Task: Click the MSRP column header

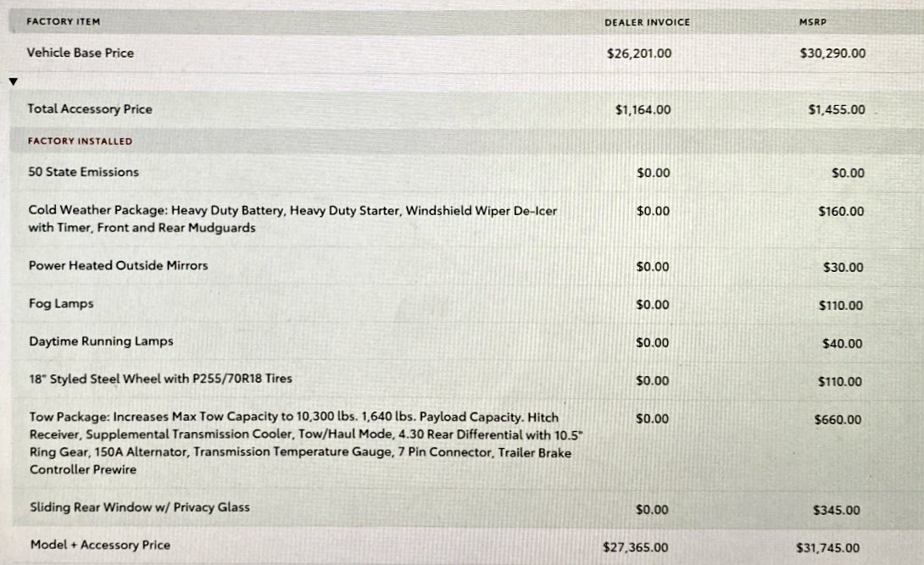Action: click(813, 22)
